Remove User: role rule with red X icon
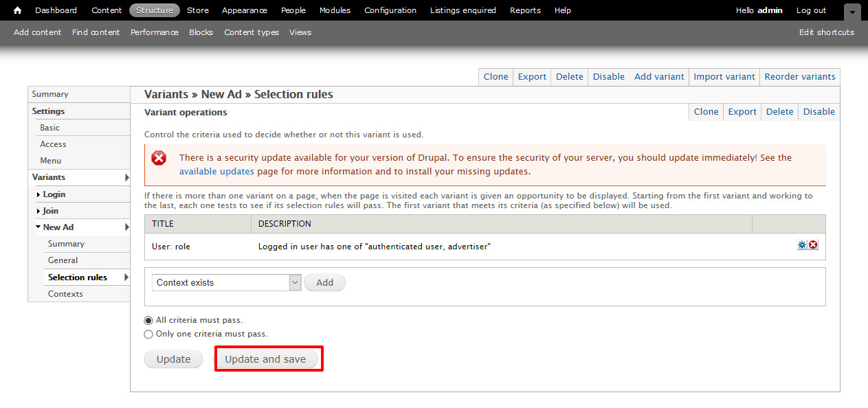 click(813, 245)
